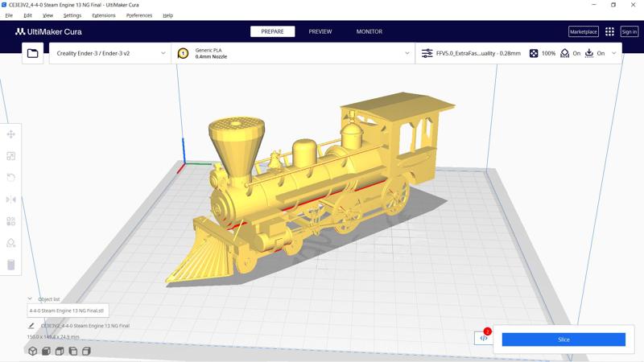The image size is (644, 362).
Task: Open the Marketplace button
Action: point(583,31)
